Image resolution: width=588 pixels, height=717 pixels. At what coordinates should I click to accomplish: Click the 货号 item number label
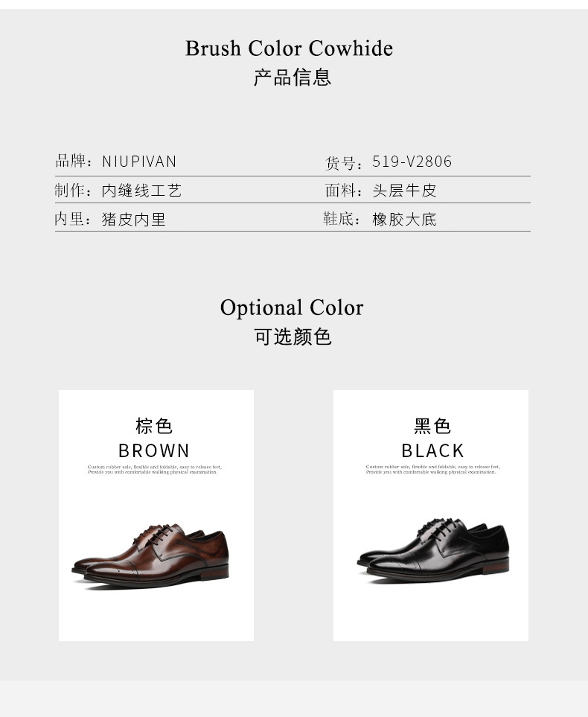341,163
